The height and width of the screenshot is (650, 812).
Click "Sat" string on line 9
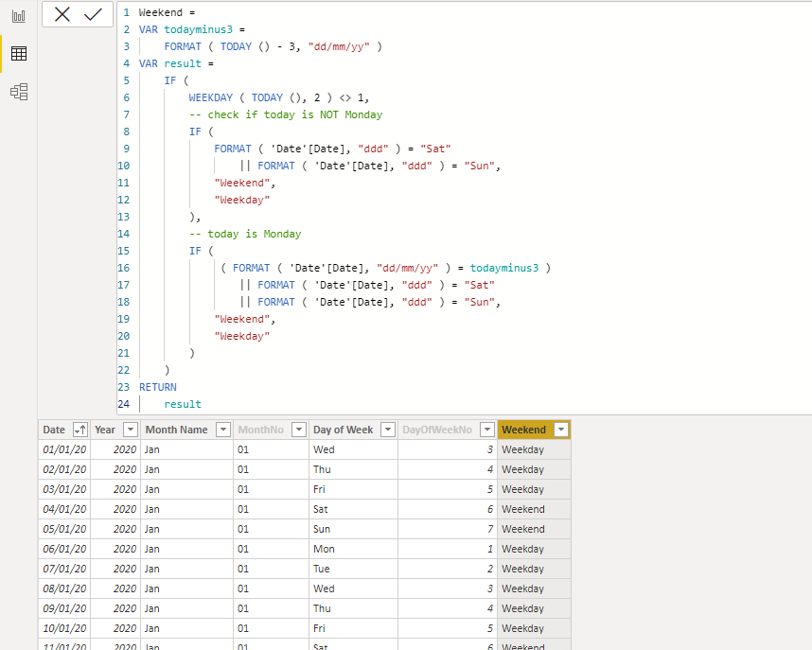coord(435,149)
